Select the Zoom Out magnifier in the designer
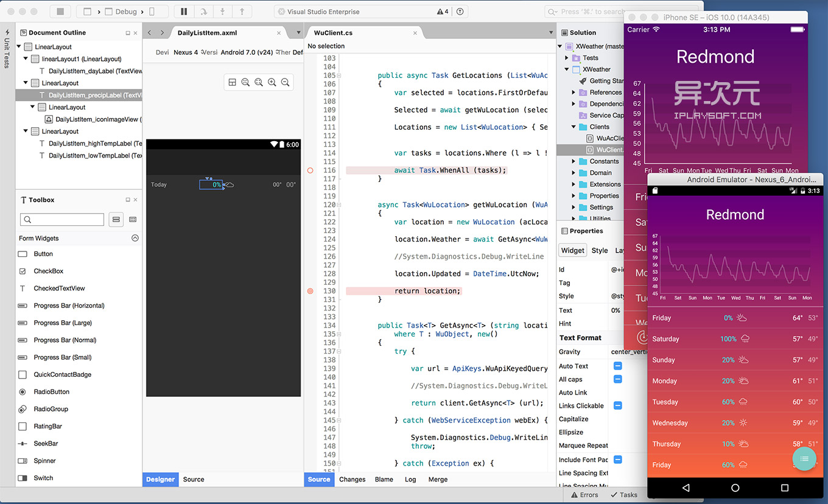 pyautogui.click(x=286, y=82)
